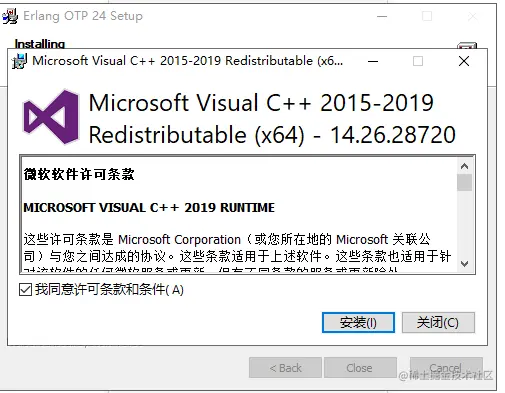Image resolution: width=505 pixels, height=393 pixels.
Task: Click the Cancel button in Erlang setup
Action: coord(446,368)
